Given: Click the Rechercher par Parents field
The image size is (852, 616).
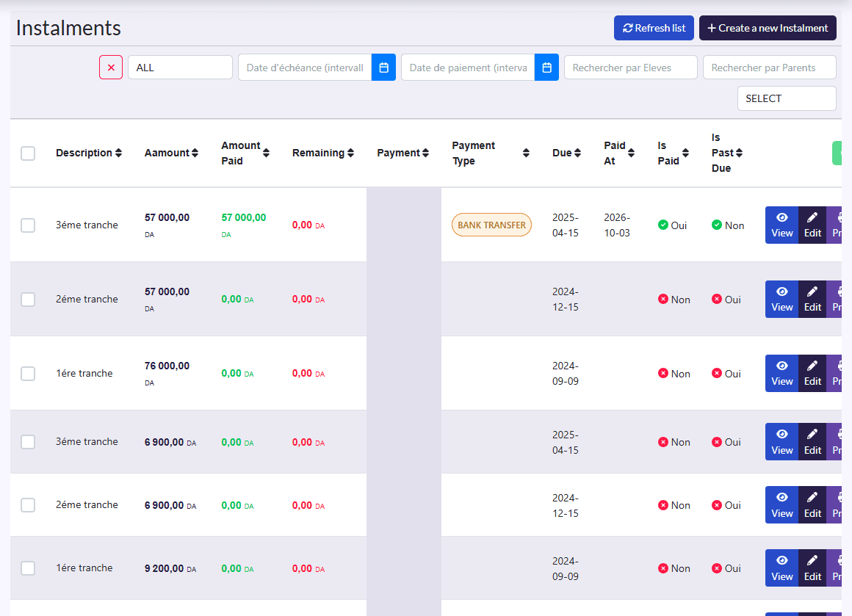Looking at the screenshot, I should click(769, 68).
